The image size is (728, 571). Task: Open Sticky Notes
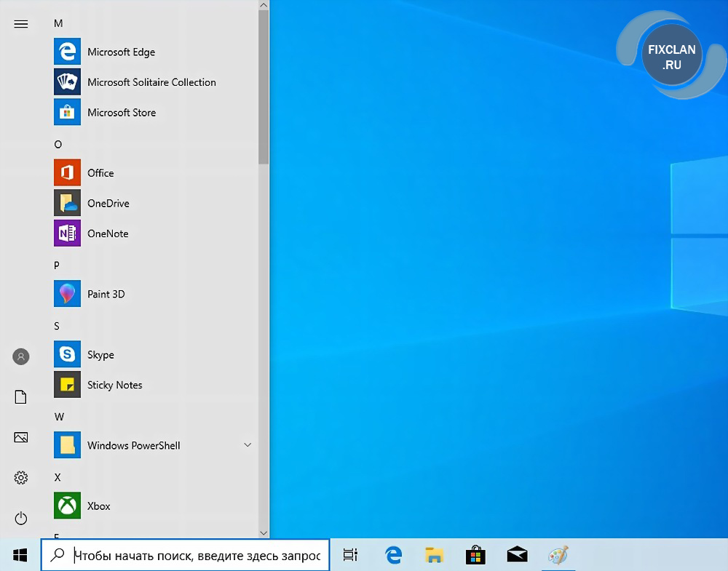pyautogui.click(x=114, y=385)
